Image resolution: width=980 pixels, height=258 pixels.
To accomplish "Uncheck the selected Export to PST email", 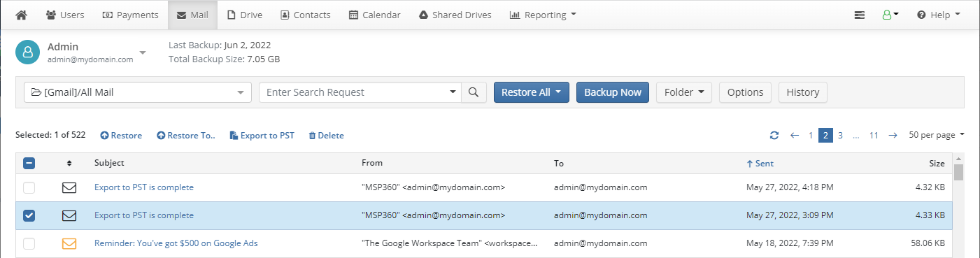I will tap(29, 215).
